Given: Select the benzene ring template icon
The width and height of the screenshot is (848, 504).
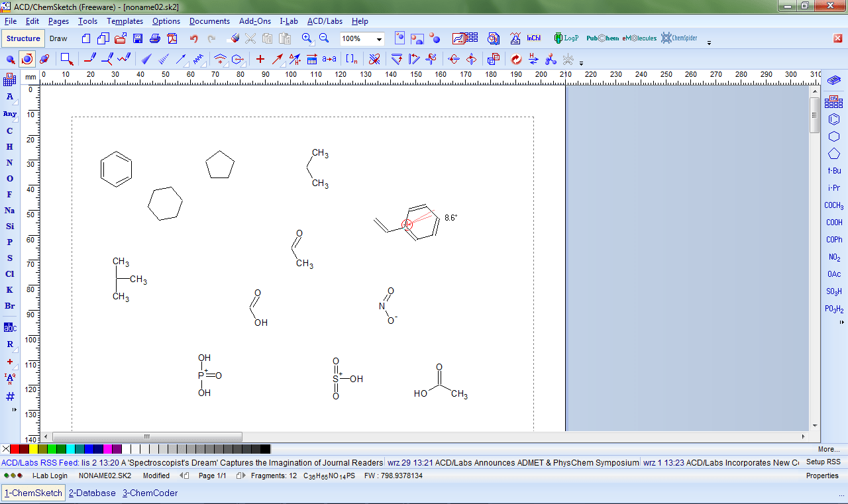Looking at the screenshot, I should 834,120.
